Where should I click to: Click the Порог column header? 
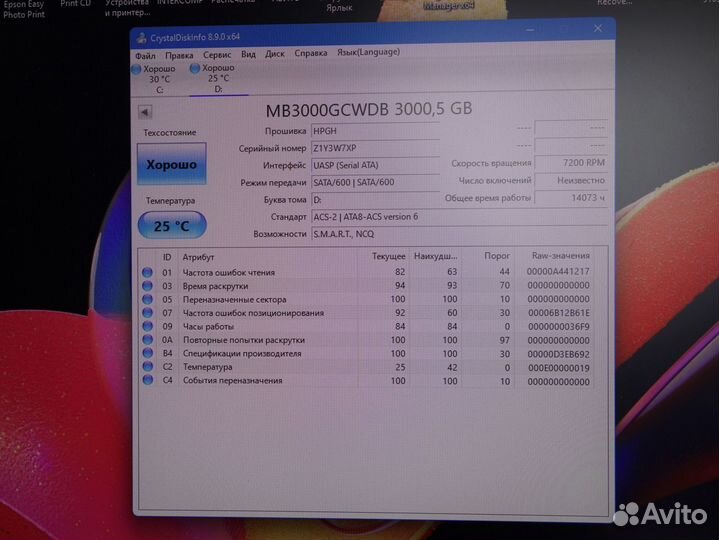[497, 256]
